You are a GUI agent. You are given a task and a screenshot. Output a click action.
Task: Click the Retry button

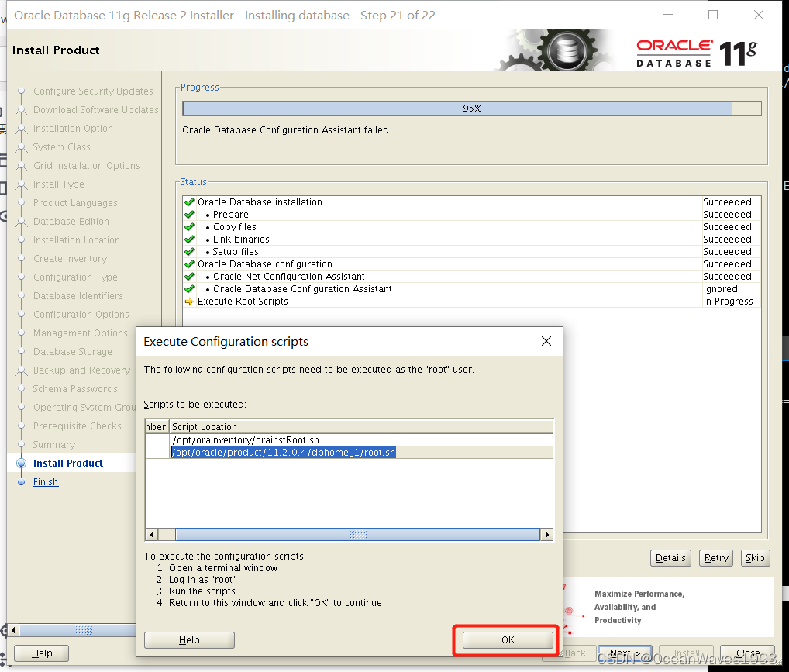coord(715,558)
